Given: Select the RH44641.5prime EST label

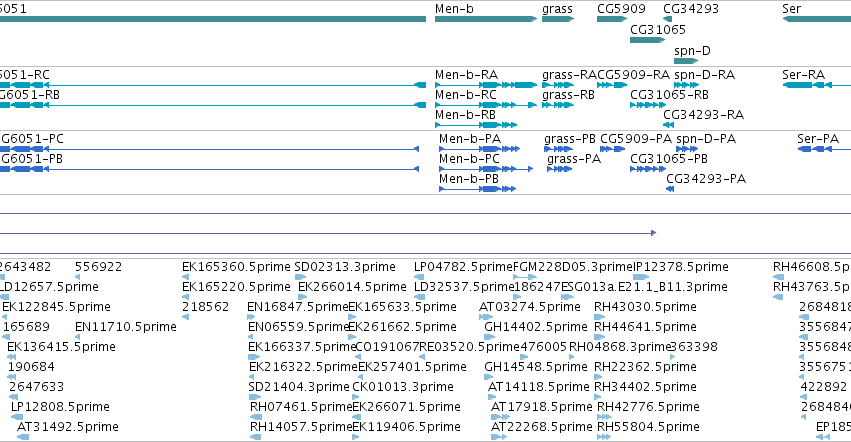Looking at the screenshot, I should coord(645,327).
